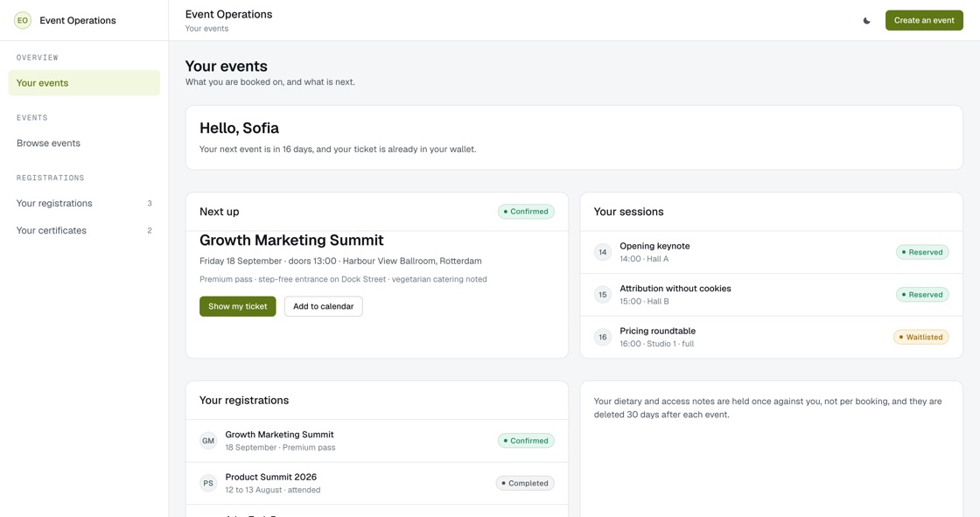Image resolution: width=980 pixels, height=517 pixels.
Task: Click the Hello, Sofia greeting
Action: coord(240,128)
